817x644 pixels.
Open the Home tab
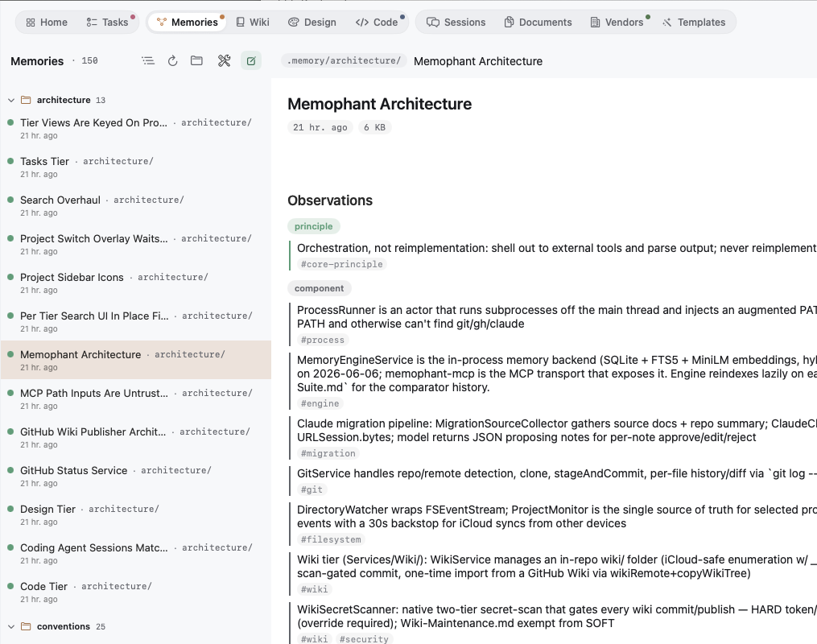click(47, 23)
